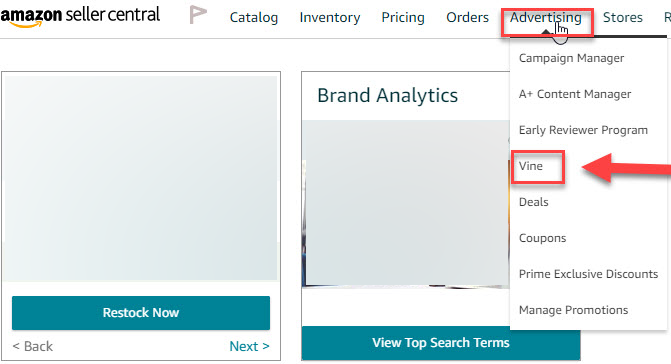Select Campaign Manager from Advertising menu
Screen dimensions: 671x364
click(571, 58)
